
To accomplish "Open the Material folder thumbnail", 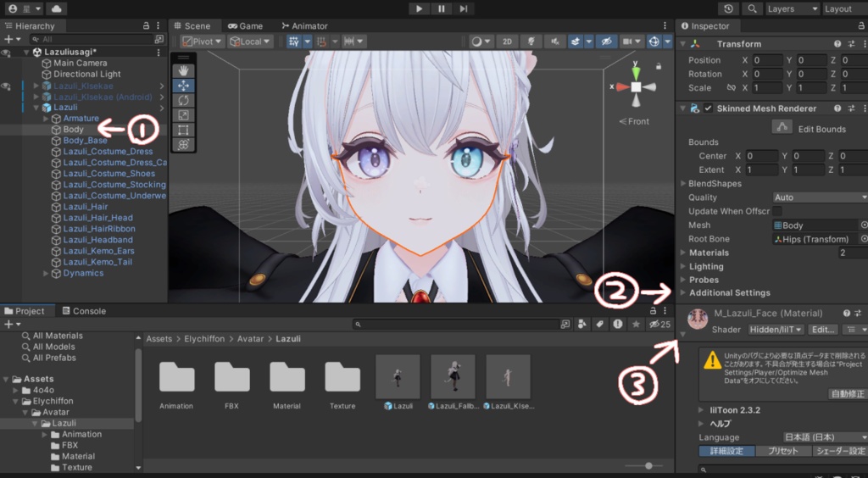I will pyautogui.click(x=287, y=382).
